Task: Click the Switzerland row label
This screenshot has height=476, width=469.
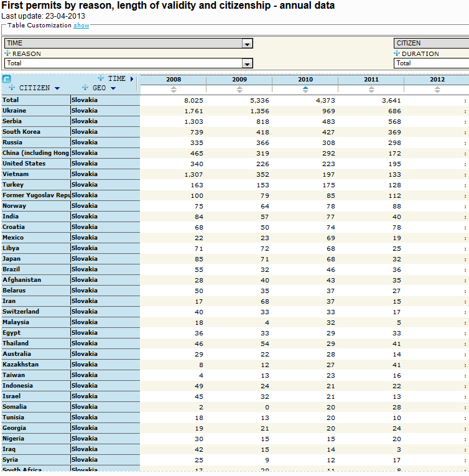Action: point(21,312)
